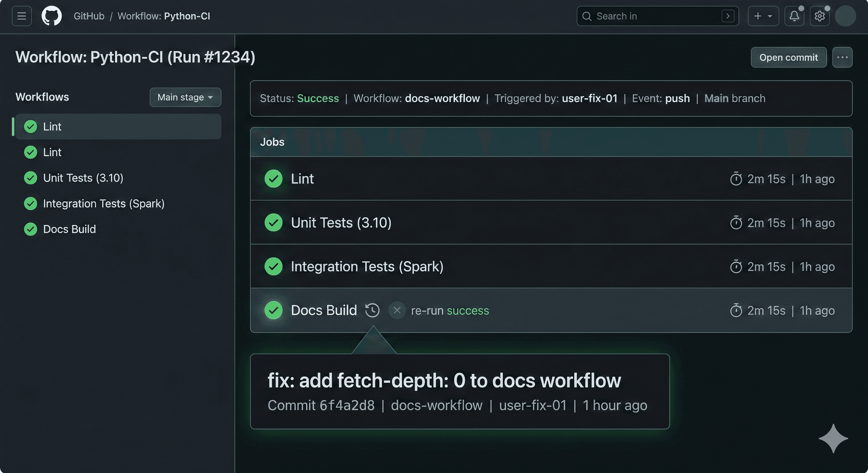Toggle the checkmark on Integration Tests (Spark)
Image resolution: width=868 pixels, height=473 pixels.
click(x=274, y=266)
